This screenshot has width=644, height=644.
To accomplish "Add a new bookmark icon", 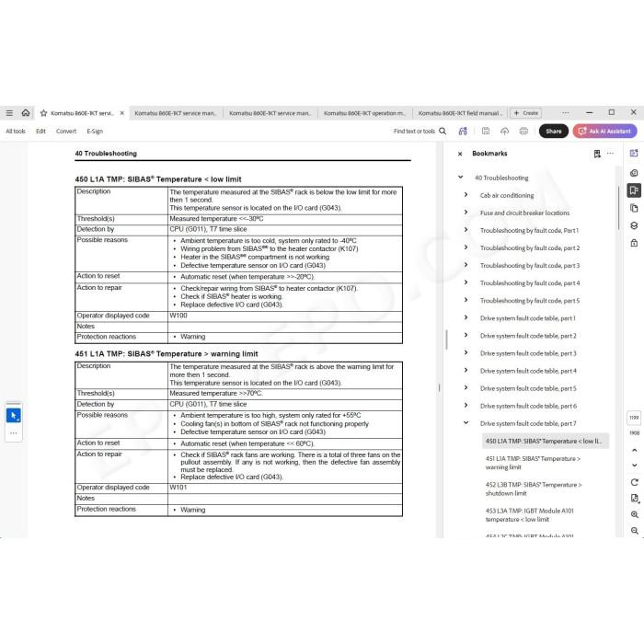I will (x=597, y=154).
